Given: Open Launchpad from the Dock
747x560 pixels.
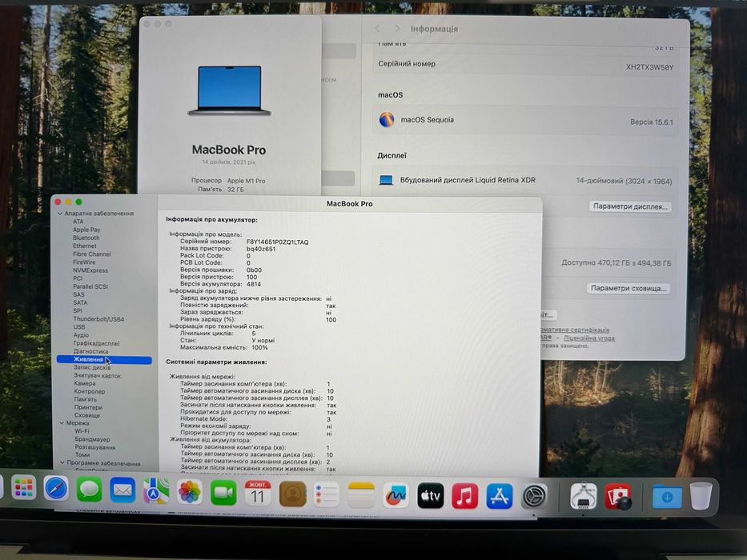Looking at the screenshot, I should (x=23, y=489).
